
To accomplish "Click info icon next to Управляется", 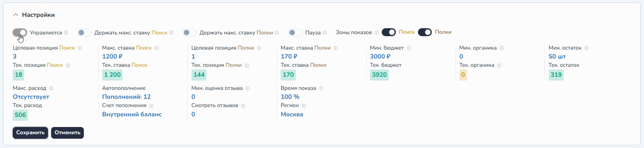I will pyautogui.click(x=66, y=33).
